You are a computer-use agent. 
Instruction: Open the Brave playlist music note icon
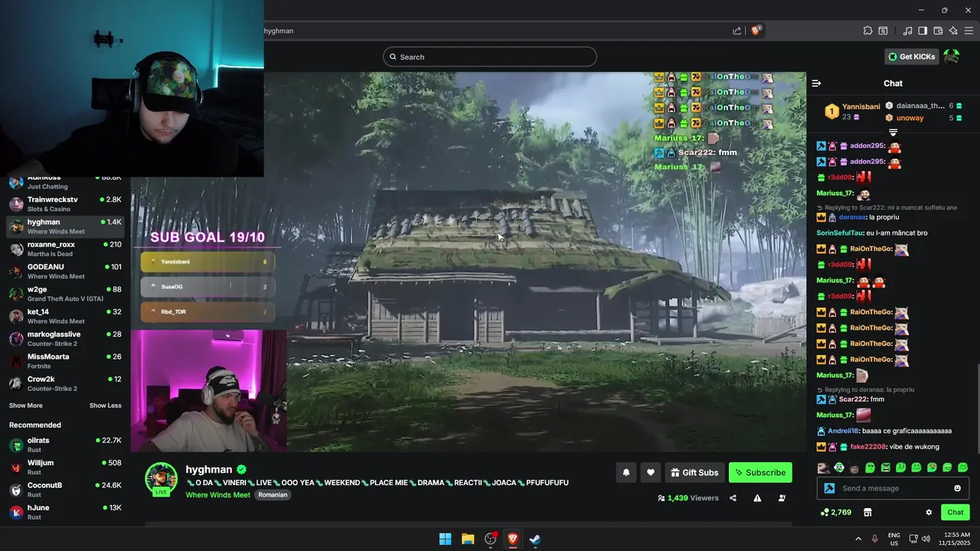click(907, 31)
